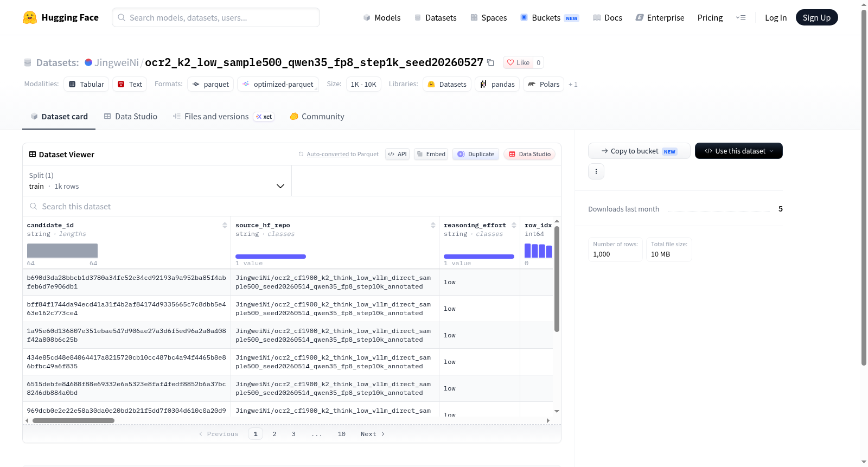Open Data Studio from the viewer header

tap(529, 154)
